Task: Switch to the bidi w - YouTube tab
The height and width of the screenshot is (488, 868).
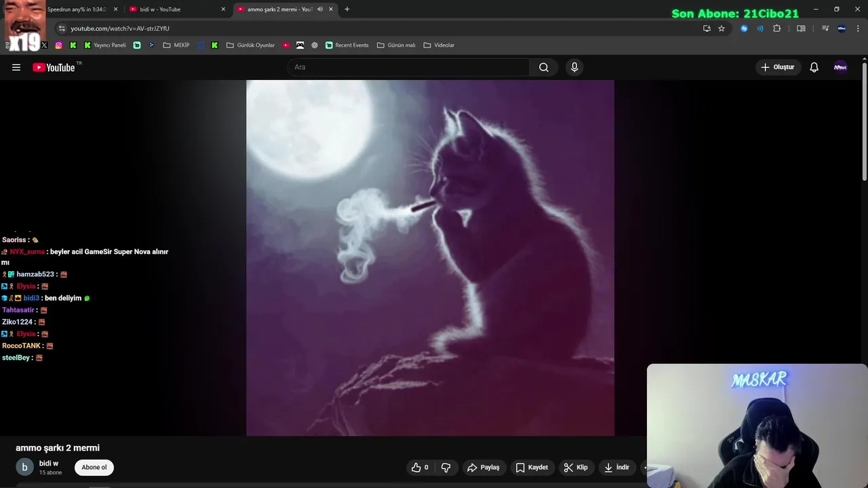Action: [176, 9]
